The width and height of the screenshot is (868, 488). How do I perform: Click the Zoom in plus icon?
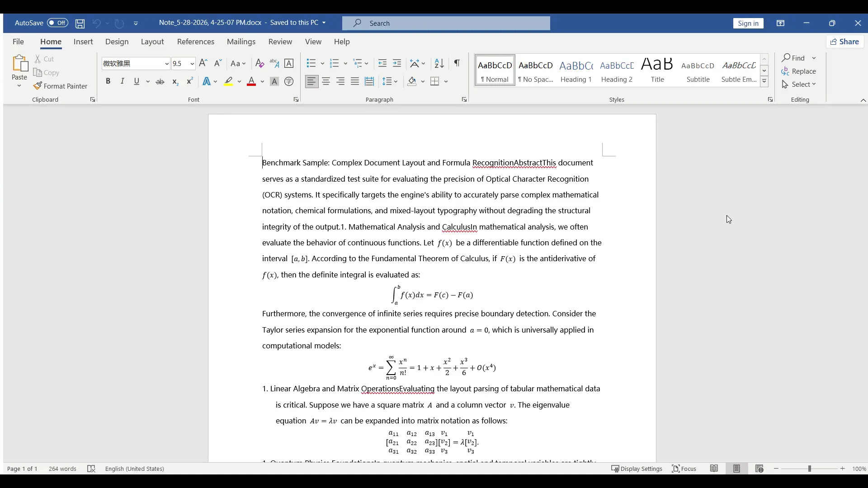843,469
